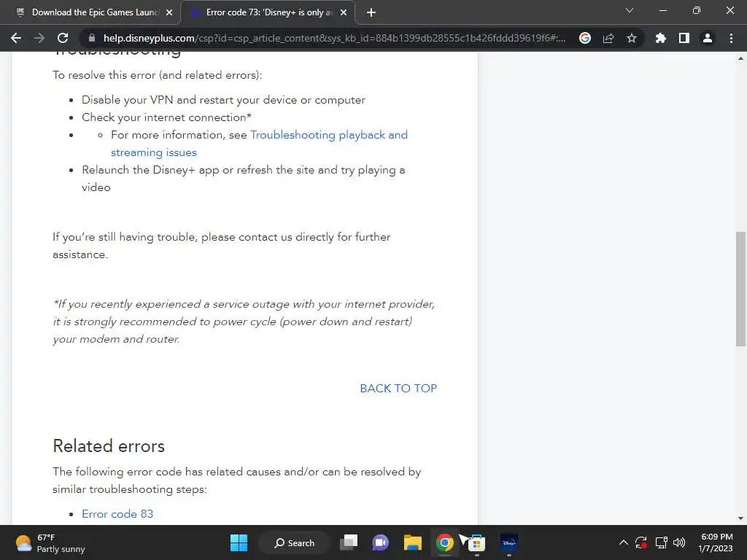747x560 pixels.
Task: Open the Chrome three-dot menu
Action: (x=731, y=38)
